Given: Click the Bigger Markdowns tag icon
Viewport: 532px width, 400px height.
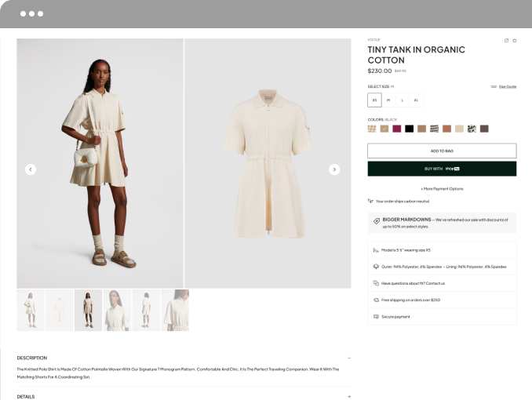Looking at the screenshot, I should click(377, 221).
